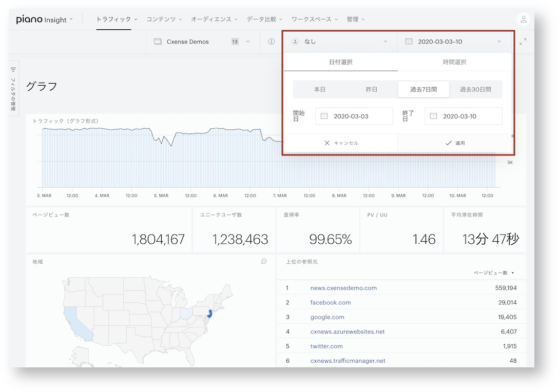Image resolution: width=559 pixels, height=392 pixels.
Task: Click the calendar icon in the start date field
Action: coord(324,116)
